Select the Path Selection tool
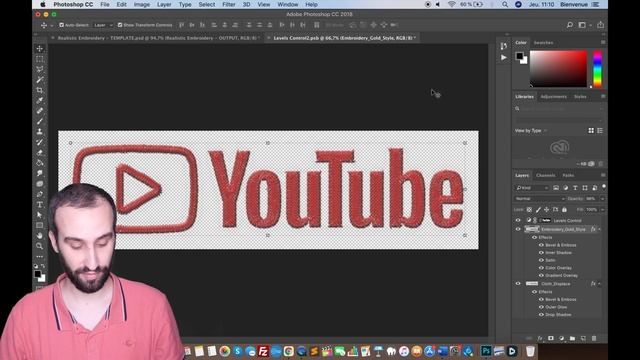 40,215
